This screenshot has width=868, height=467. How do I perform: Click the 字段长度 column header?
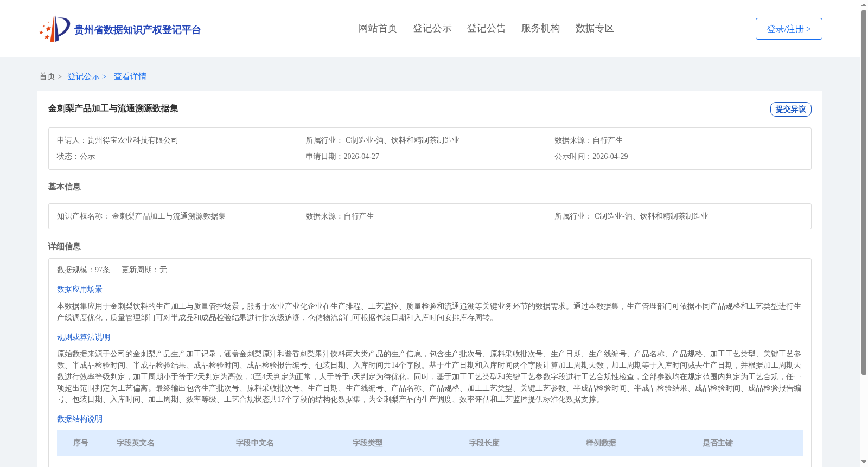[x=484, y=443]
